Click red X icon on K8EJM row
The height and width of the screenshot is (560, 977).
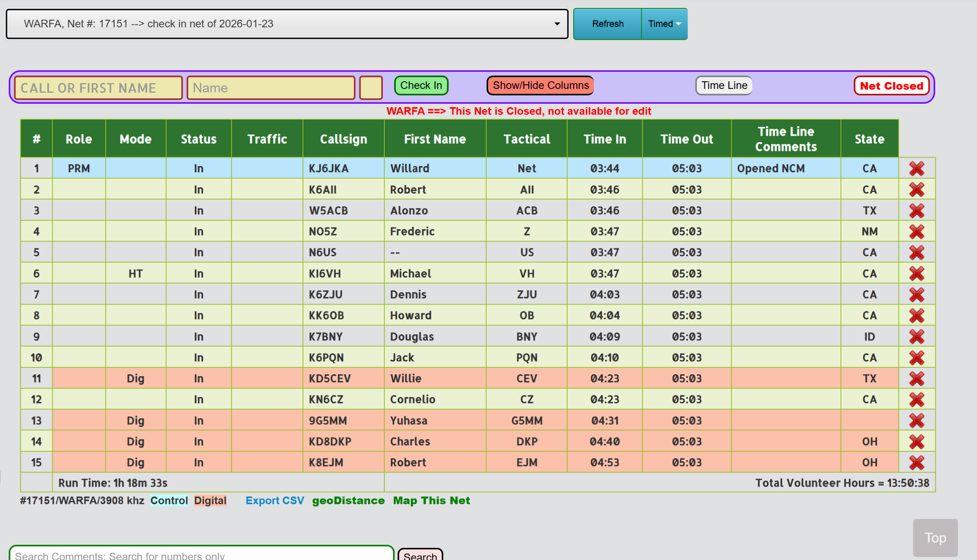click(x=917, y=462)
